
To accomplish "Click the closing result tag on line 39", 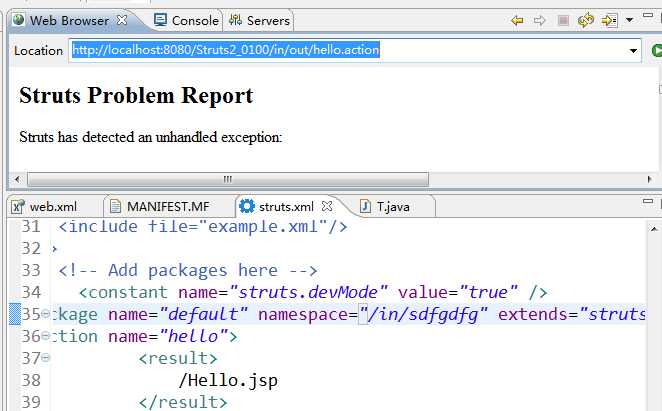I will coord(183,402).
